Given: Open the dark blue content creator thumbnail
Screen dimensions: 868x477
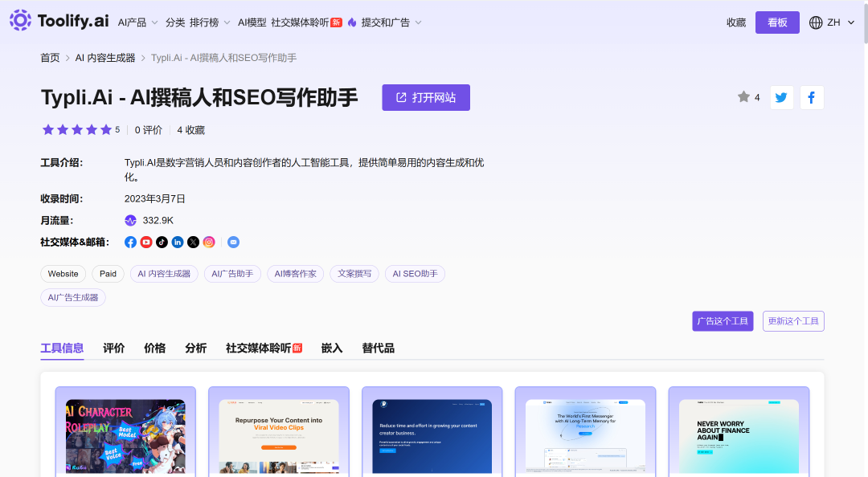Looking at the screenshot, I should (432, 435).
